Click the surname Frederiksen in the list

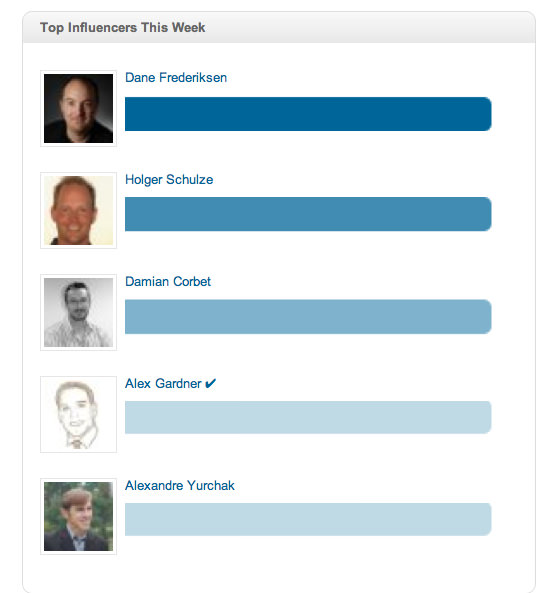point(193,78)
